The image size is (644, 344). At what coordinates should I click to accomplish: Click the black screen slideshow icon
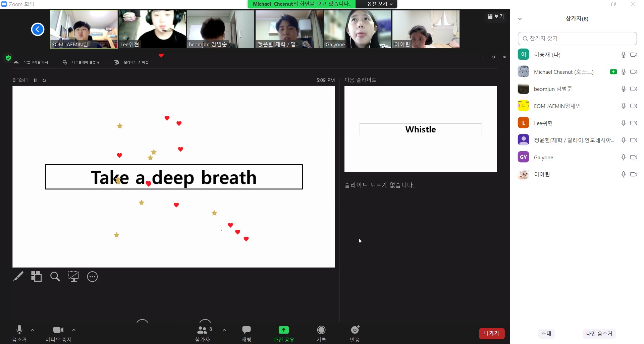[x=73, y=277]
